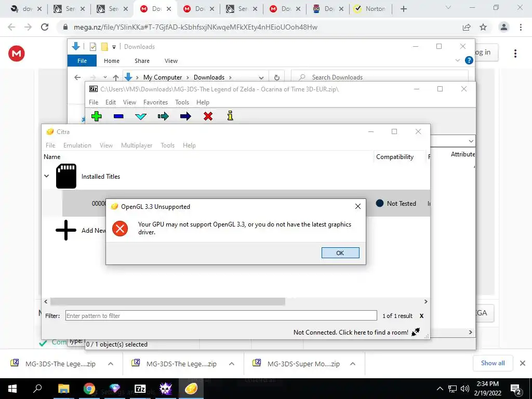Open the MEGA page three-dot menu
Viewport: 532px width, 399px height.
tap(515, 54)
